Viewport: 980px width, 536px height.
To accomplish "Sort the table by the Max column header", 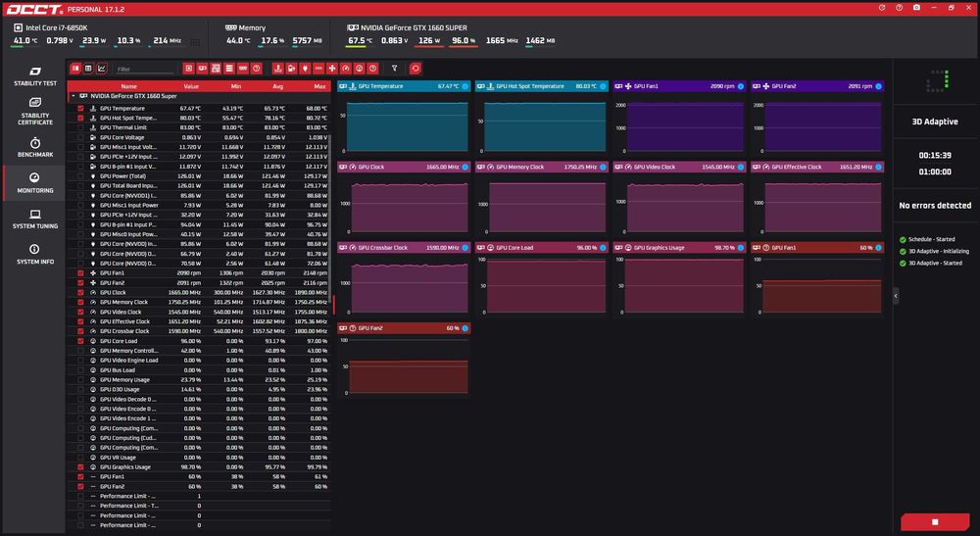I will tap(320, 86).
